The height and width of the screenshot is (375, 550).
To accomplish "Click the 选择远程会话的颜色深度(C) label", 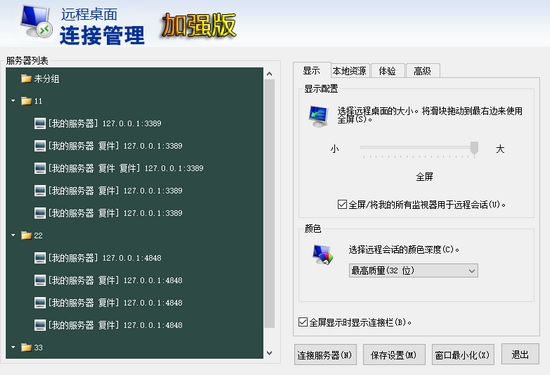I will [404, 249].
